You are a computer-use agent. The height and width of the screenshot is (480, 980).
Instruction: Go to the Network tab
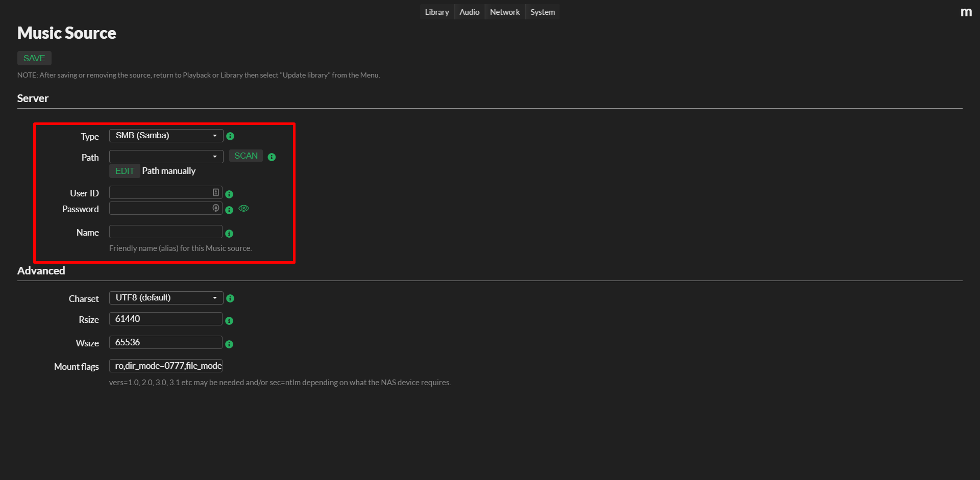point(505,12)
